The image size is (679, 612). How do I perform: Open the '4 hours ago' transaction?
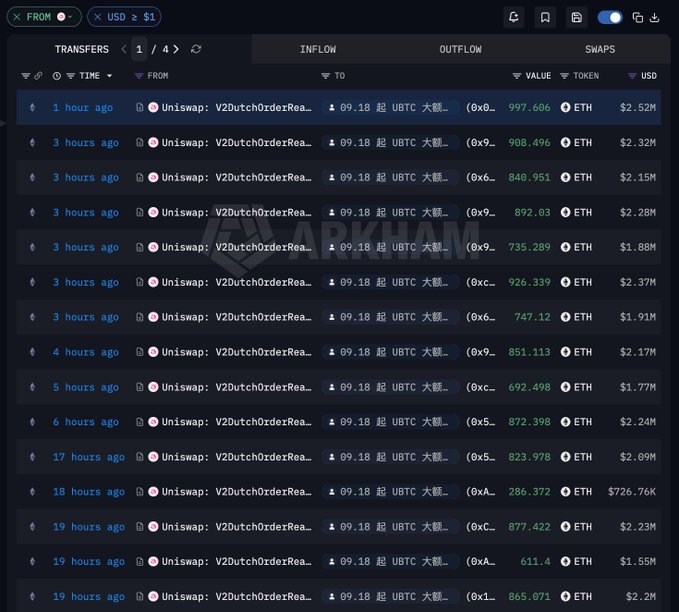tap(86, 352)
